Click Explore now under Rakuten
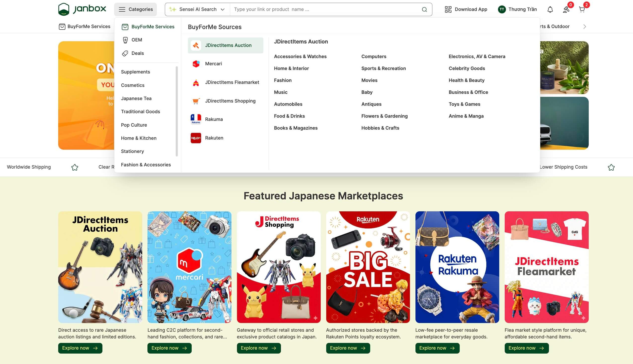The height and width of the screenshot is (364, 633). pos(348,348)
